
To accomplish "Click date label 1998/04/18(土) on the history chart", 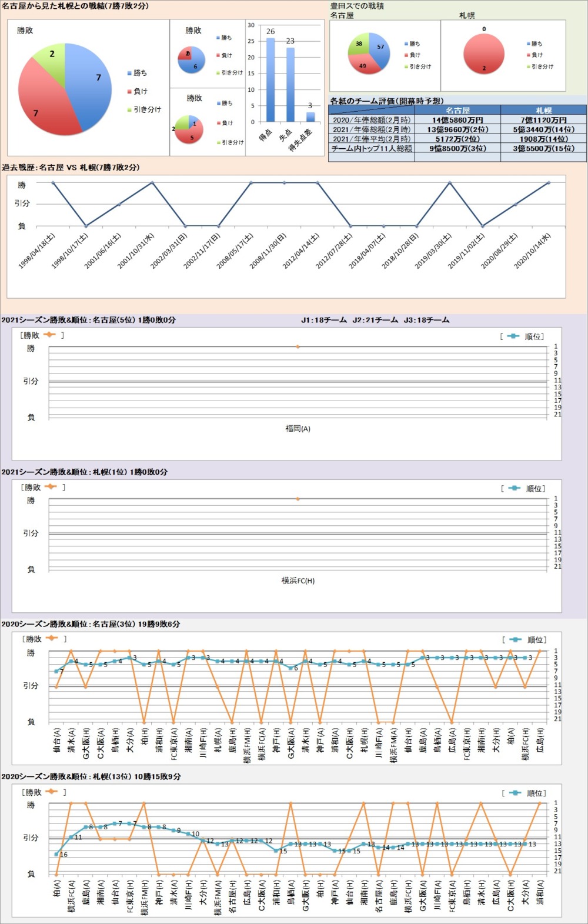I will click(x=36, y=251).
